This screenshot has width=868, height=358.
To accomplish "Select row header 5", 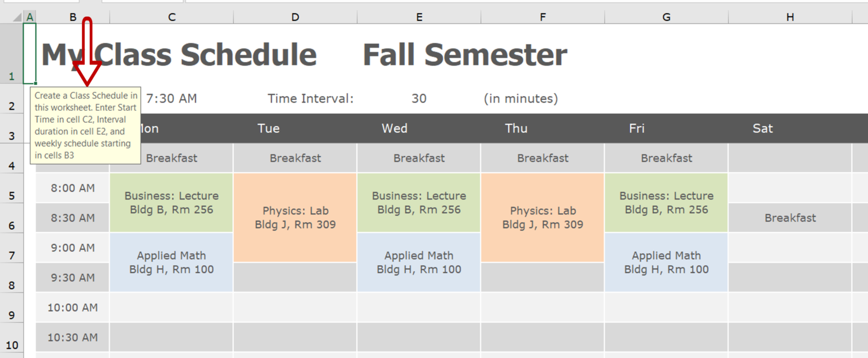I will (12, 188).
